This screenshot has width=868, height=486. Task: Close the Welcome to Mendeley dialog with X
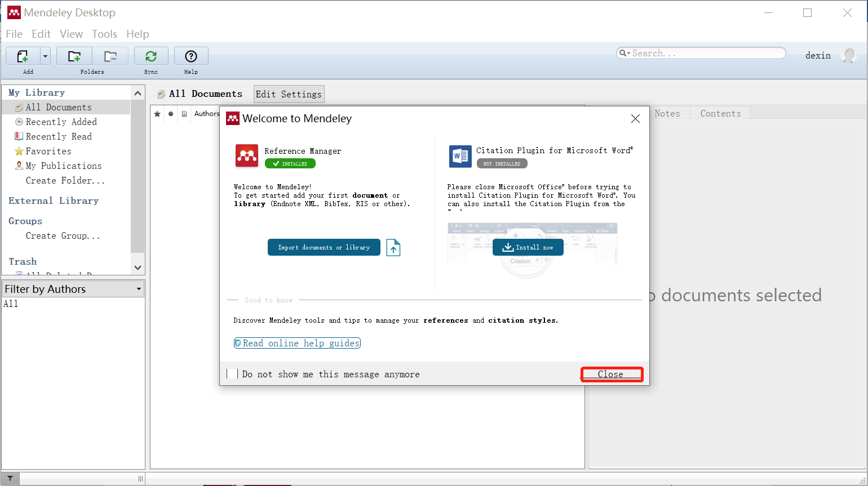635,118
